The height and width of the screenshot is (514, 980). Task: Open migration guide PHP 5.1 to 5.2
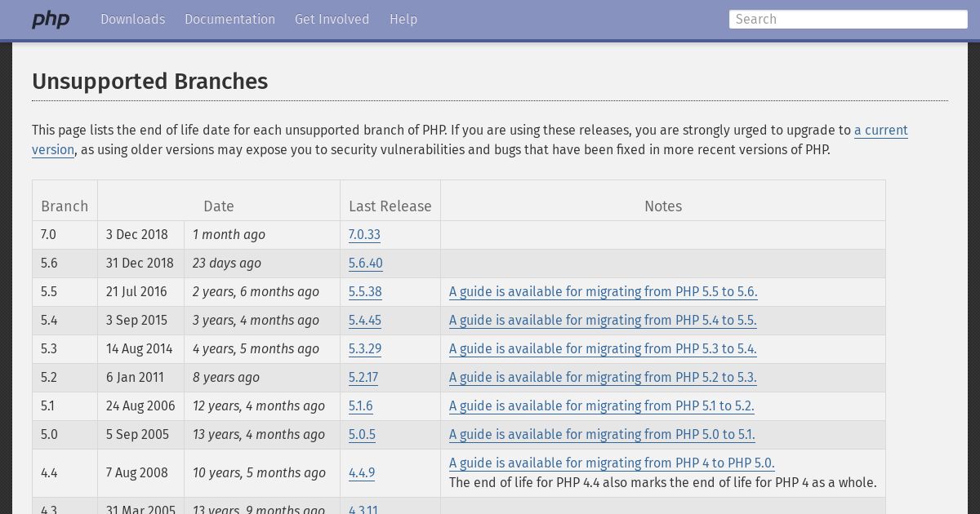click(602, 406)
